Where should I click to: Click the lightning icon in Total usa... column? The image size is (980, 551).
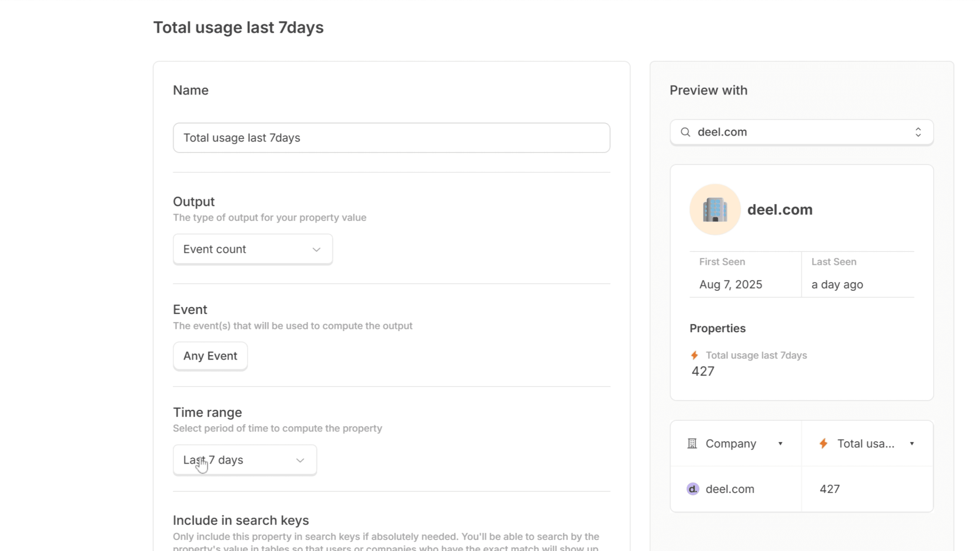click(824, 443)
